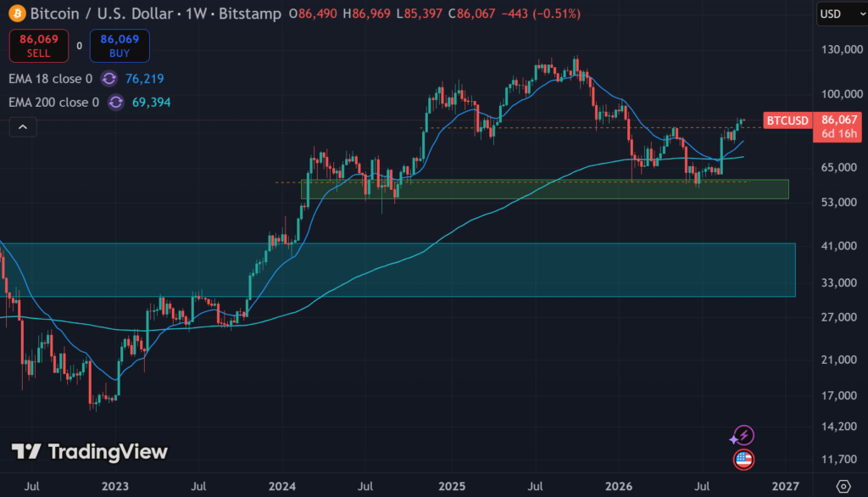This screenshot has height=497, width=868.
Task: Click the 2024 time axis label
Action: click(x=281, y=487)
